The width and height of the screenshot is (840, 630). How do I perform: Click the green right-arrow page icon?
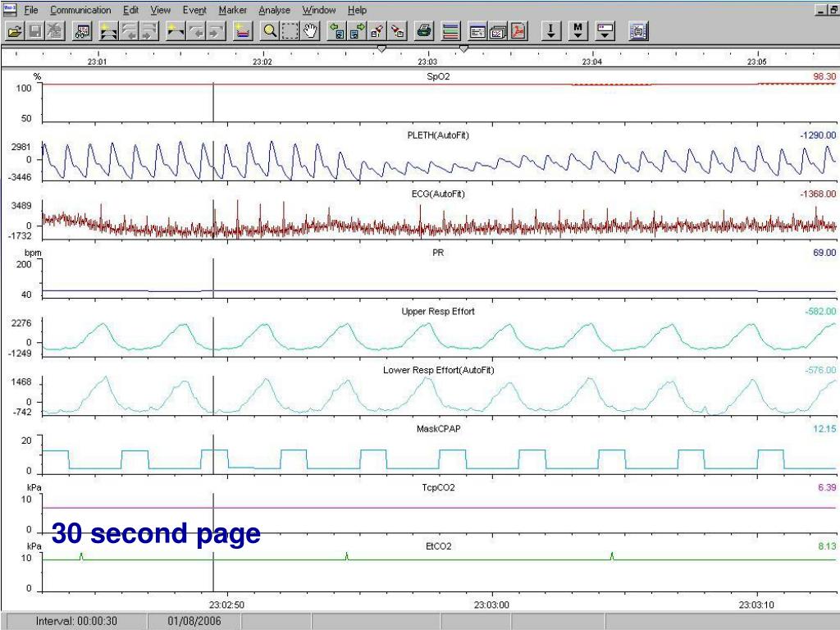tap(358, 31)
